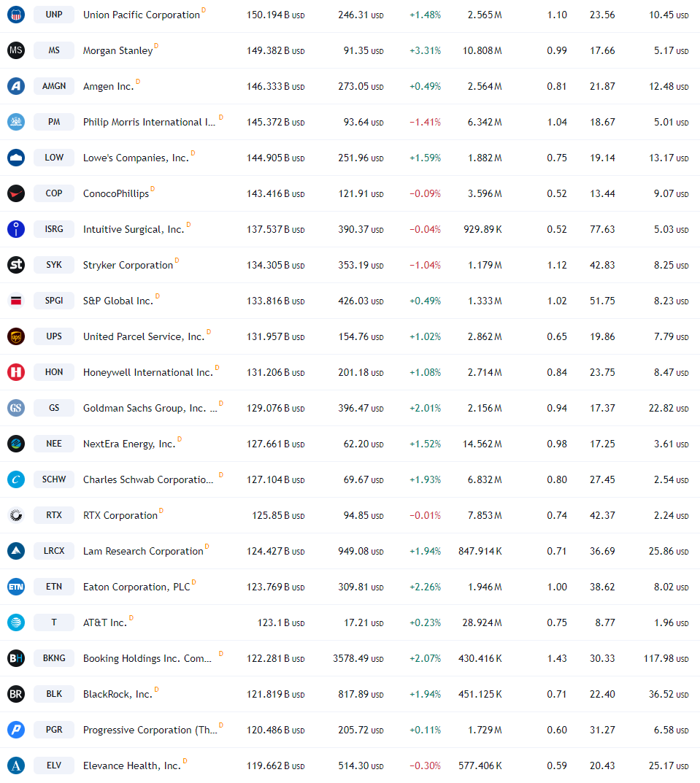Viewport: 700px width, 783px height.
Task: Open Lowe's Companies, Inc. link
Action: pos(136,158)
